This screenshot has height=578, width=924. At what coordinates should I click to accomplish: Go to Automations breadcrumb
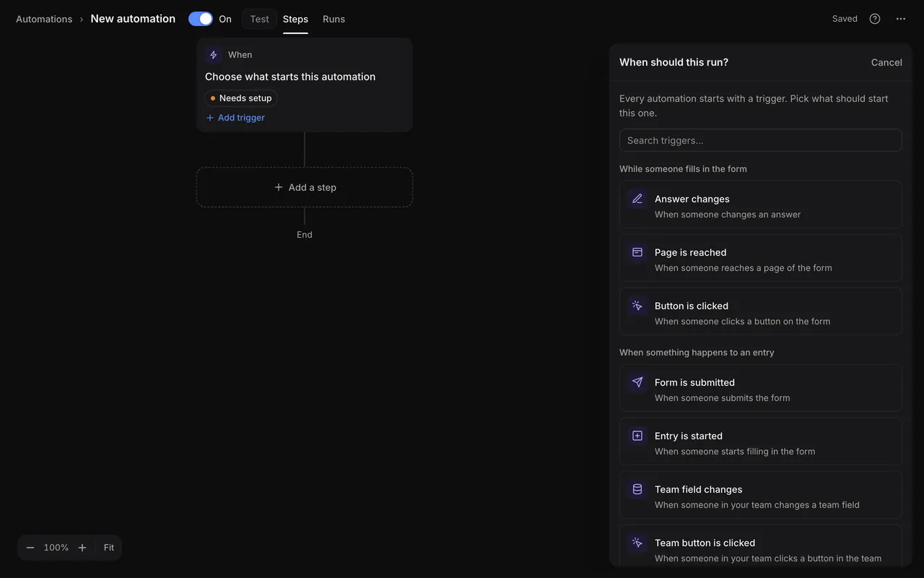coord(44,19)
